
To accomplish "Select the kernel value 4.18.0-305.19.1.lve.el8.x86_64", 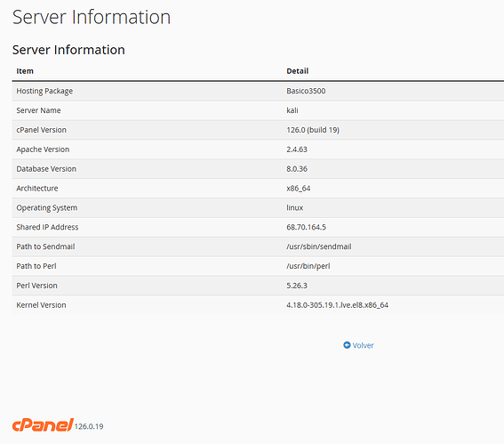I will [x=337, y=305].
